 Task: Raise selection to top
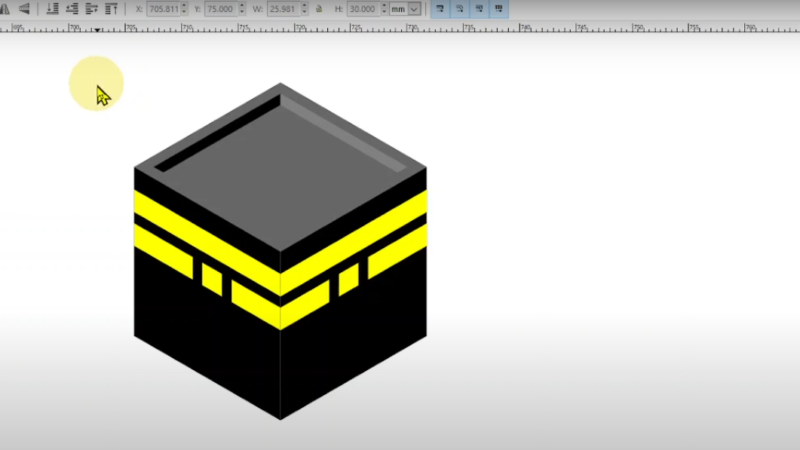tap(111, 9)
